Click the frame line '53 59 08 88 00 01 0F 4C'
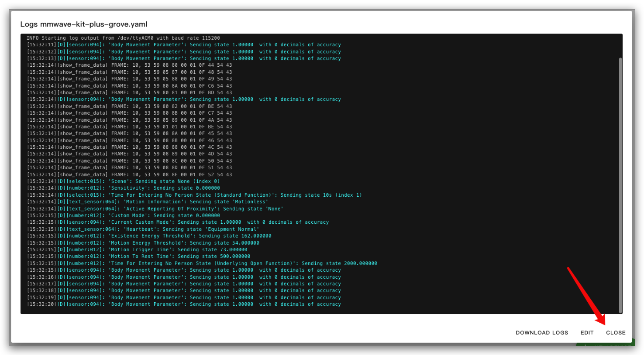644x355 pixels. pos(129,147)
